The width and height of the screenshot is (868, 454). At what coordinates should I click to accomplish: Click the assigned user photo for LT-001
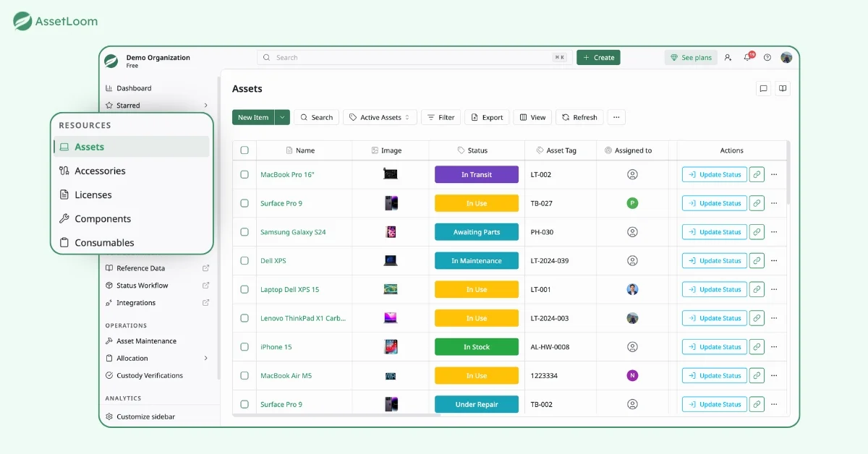[632, 289]
